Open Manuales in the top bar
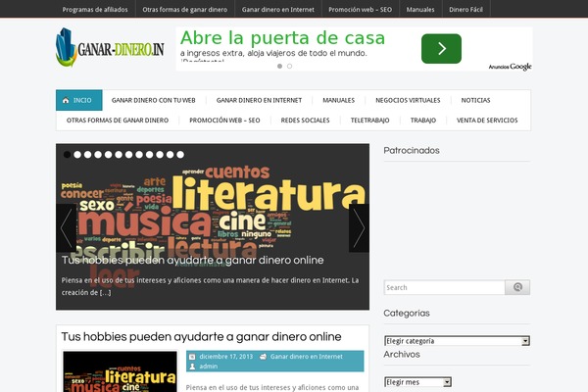 coord(420,10)
